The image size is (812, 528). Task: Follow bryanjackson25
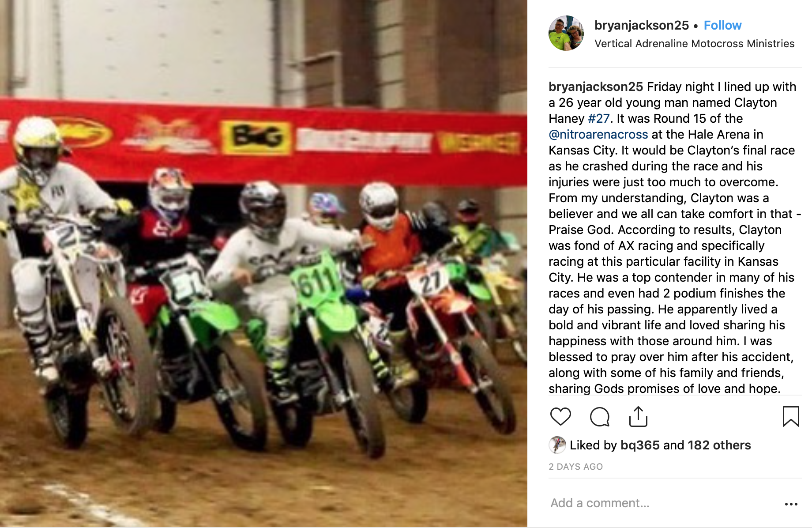click(x=722, y=25)
